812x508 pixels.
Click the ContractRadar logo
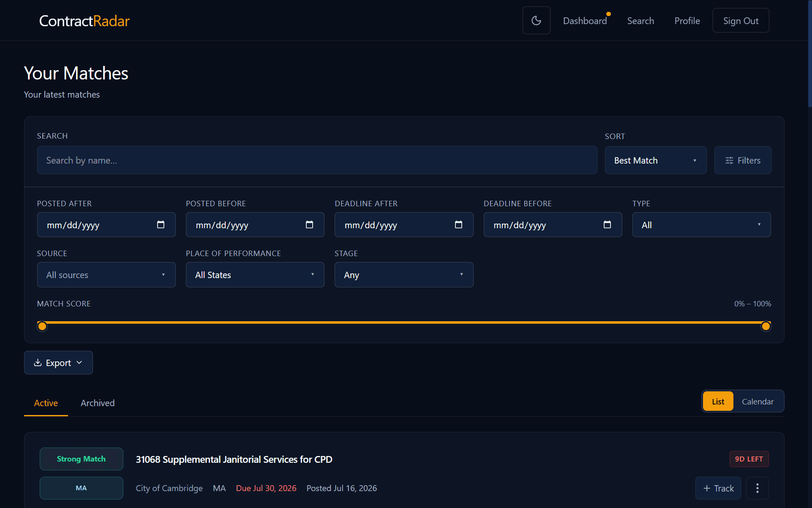84,21
